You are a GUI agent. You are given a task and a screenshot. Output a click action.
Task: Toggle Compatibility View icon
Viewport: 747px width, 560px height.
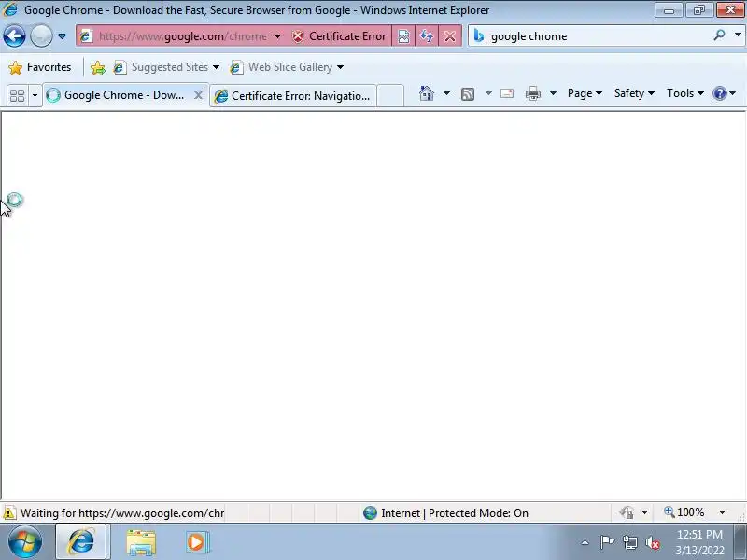[x=403, y=36]
